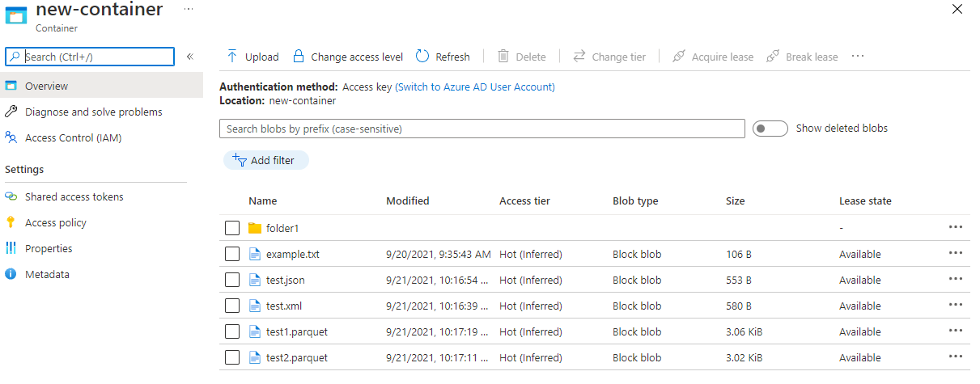The width and height of the screenshot is (980, 384).
Task: Click the Add filter funnel icon
Action: [x=239, y=159]
